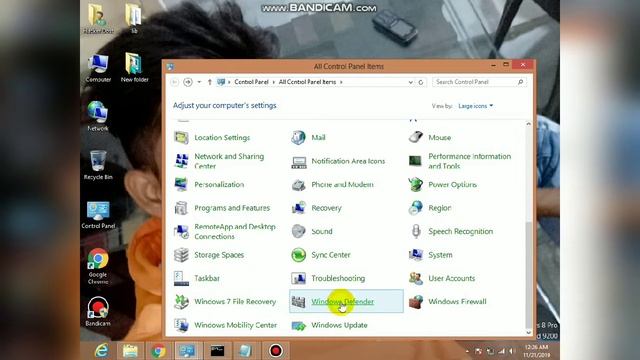The width and height of the screenshot is (640, 360).
Task: Click the Search Control Panel field
Action: pos(479,82)
